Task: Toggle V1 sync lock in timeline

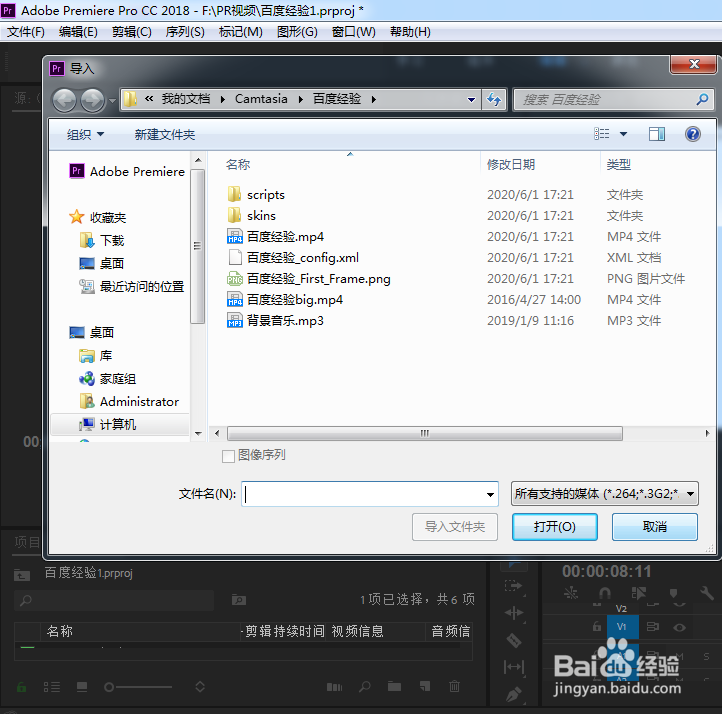Action: [x=652, y=627]
